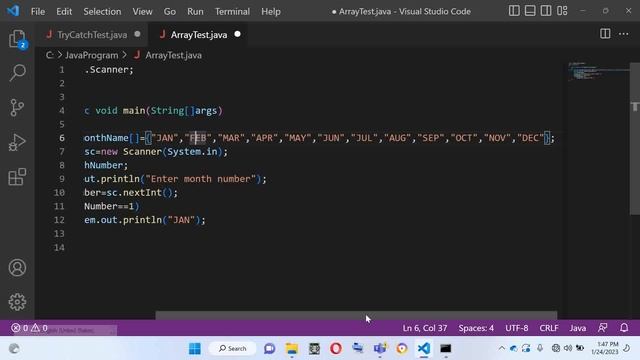Open the Edit menu
Screen dimensions: 640x360
click(x=64, y=11)
